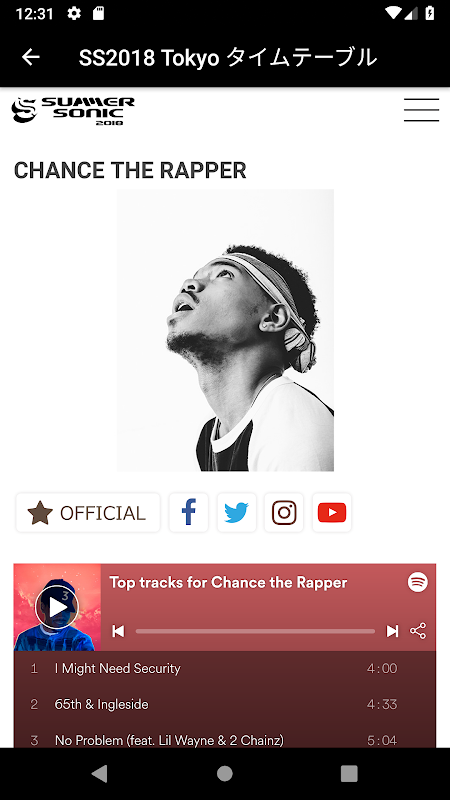Screen dimensions: 450x800
Task: Click the Spotify playback progress bar
Action: tap(255, 631)
